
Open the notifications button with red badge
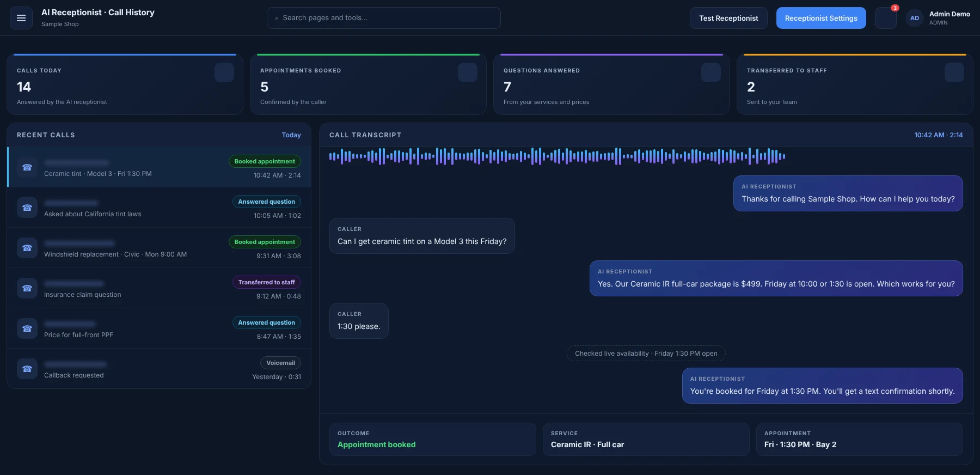point(886,18)
